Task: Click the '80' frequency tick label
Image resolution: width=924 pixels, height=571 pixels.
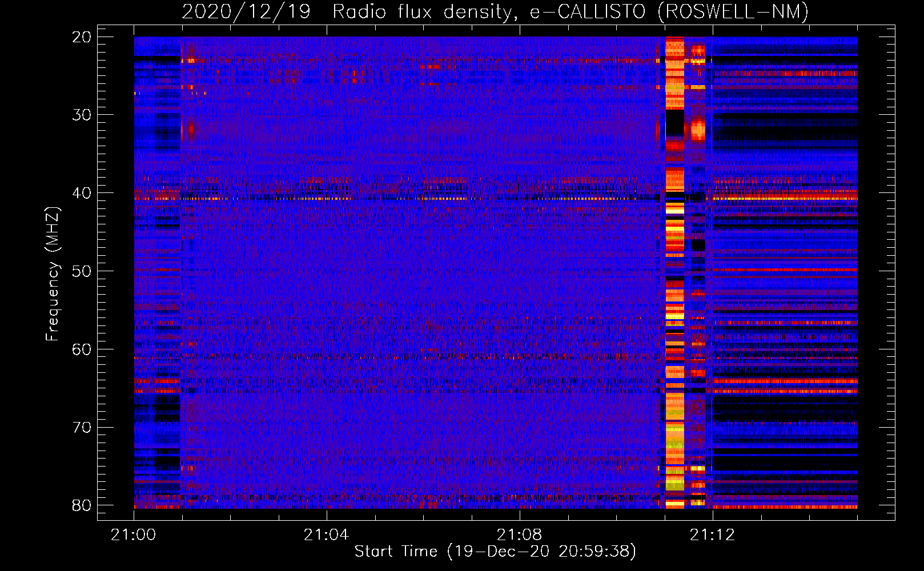Action: [82, 505]
